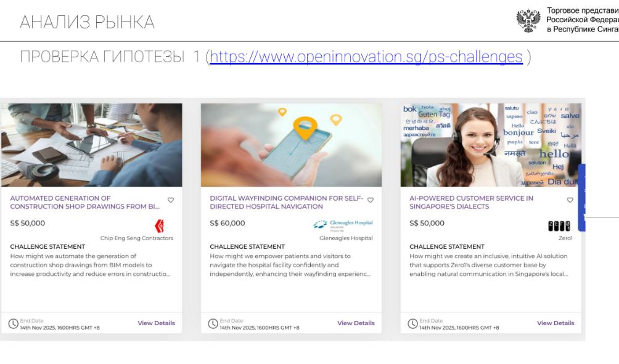619x364 pixels.
Task: Open the AI-Powered Customer Service title link
Action: (x=471, y=202)
